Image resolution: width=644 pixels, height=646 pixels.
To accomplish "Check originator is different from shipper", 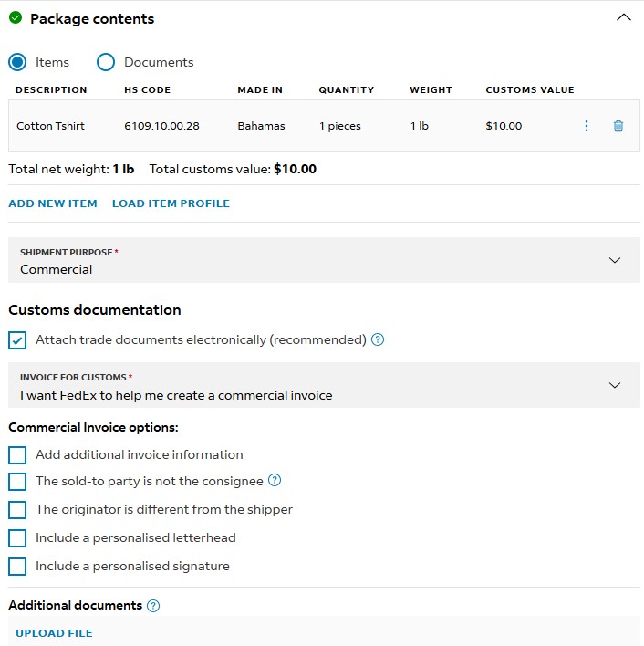I will click(x=17, y=509).
